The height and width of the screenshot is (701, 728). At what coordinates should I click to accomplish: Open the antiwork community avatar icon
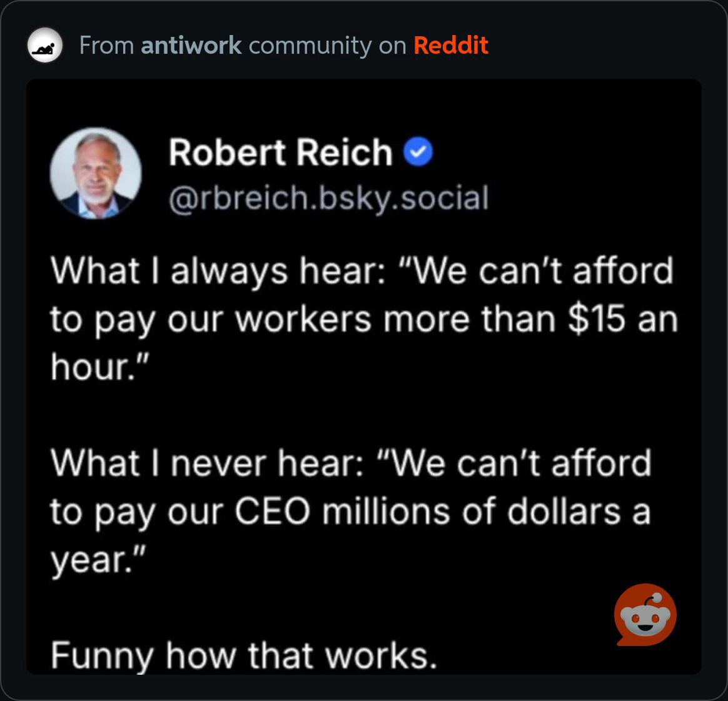pyautogui.click(x=45, y=45)
